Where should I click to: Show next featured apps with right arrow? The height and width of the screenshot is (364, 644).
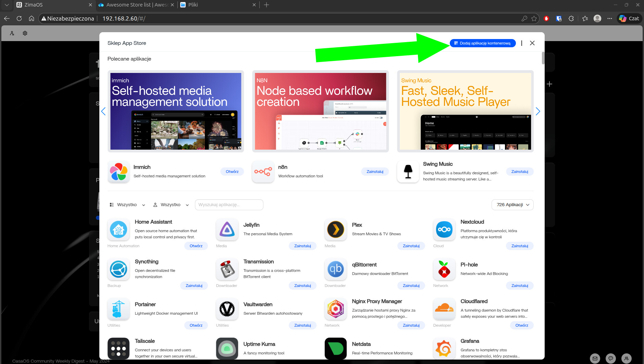[x=538, y=111]
